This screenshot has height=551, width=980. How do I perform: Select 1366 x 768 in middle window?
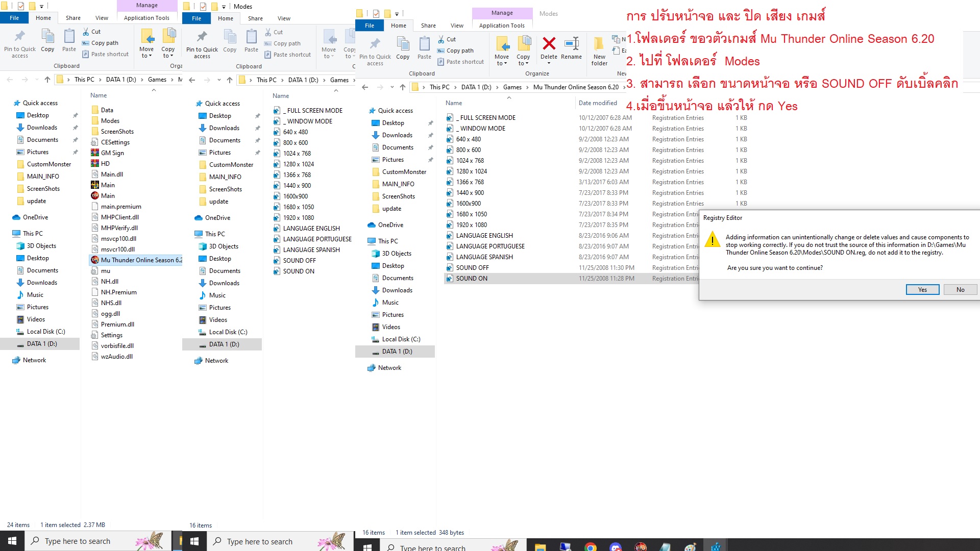click(x=297, y=175)
